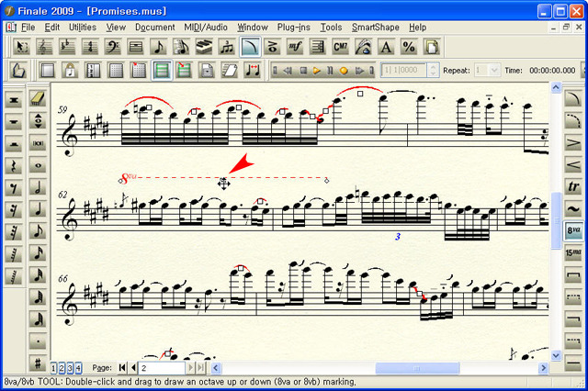Open the Repeat count dropdown

pos(494,70)
